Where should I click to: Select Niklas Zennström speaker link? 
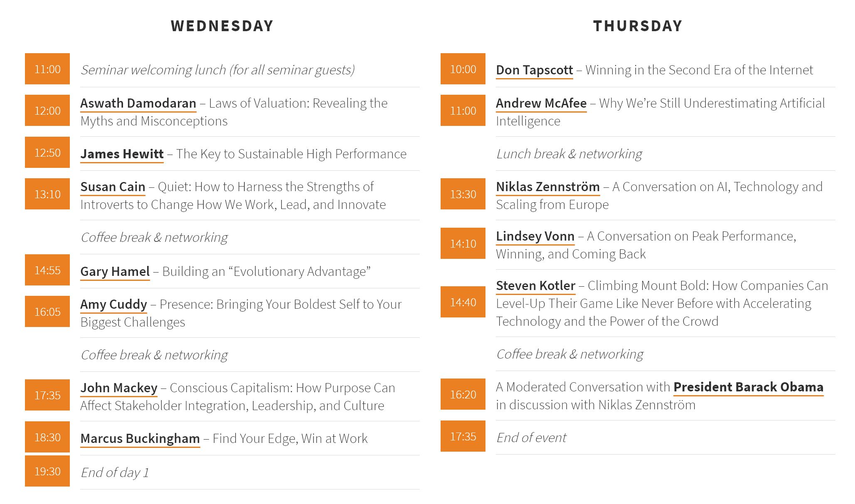pos(548,187)
